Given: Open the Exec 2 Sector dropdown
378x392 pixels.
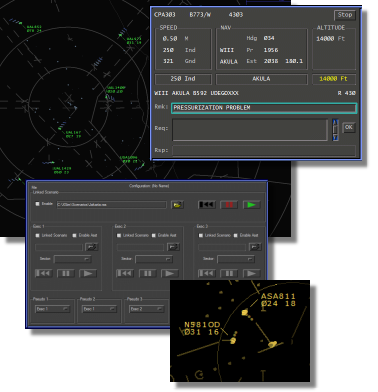Looking at the screenshot, I should tap(154, 259).
